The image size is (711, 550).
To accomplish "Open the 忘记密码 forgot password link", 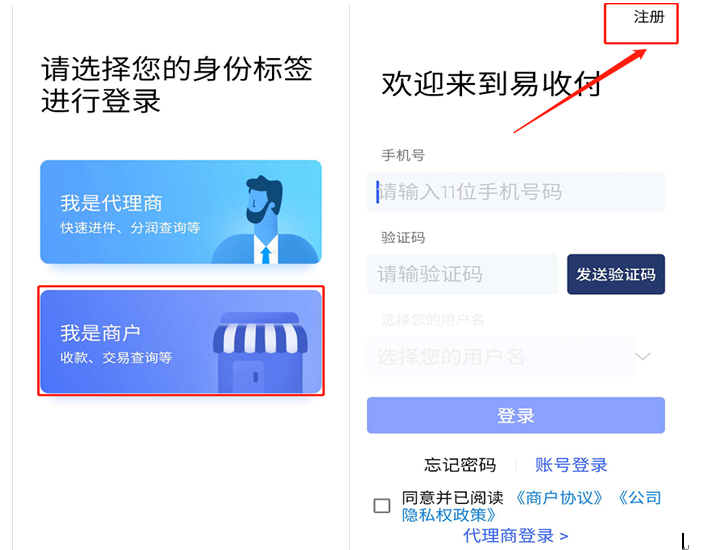I will [460, 465].
